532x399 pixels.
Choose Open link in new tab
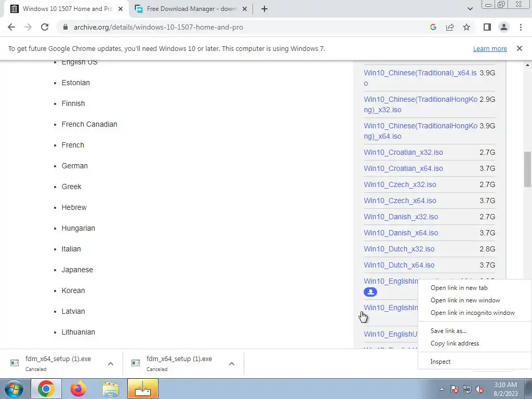point(459,288)
